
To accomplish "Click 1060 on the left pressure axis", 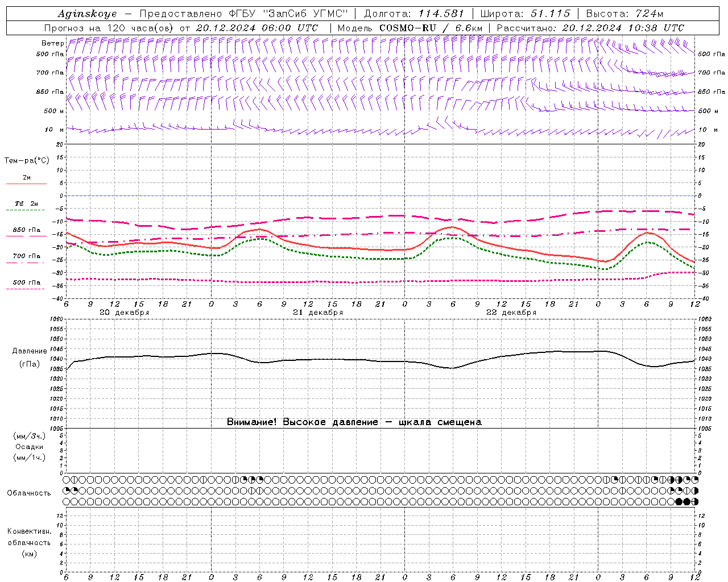I will [x=57, y=319].
